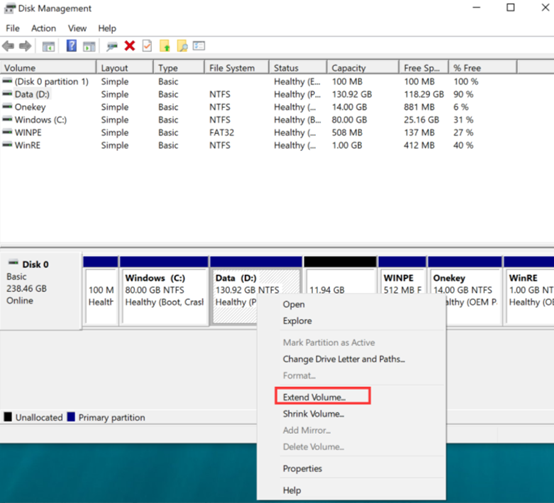Choose Explore in the context menu

tap(297, 321)
